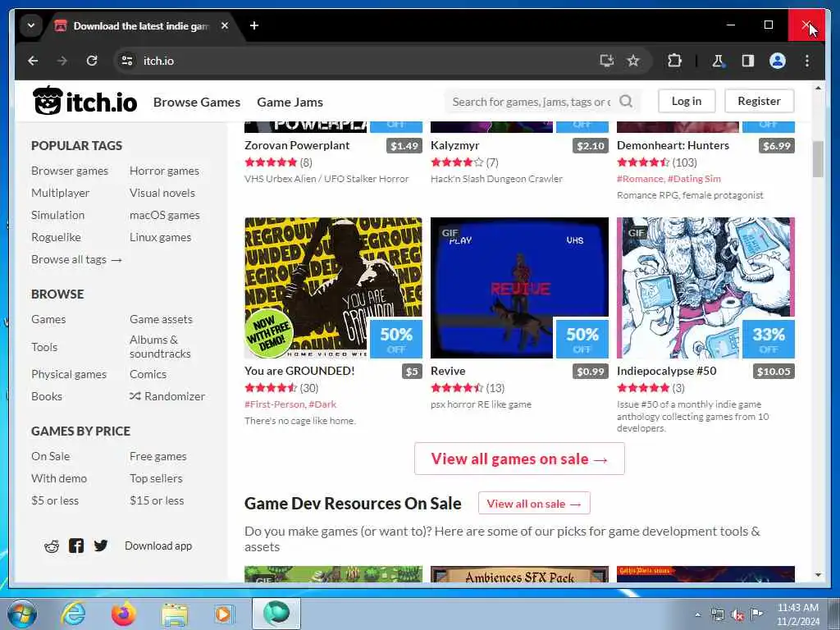Open You are GROUNDED! game thumbnail
Screen dimensions: 840x630
333,288
